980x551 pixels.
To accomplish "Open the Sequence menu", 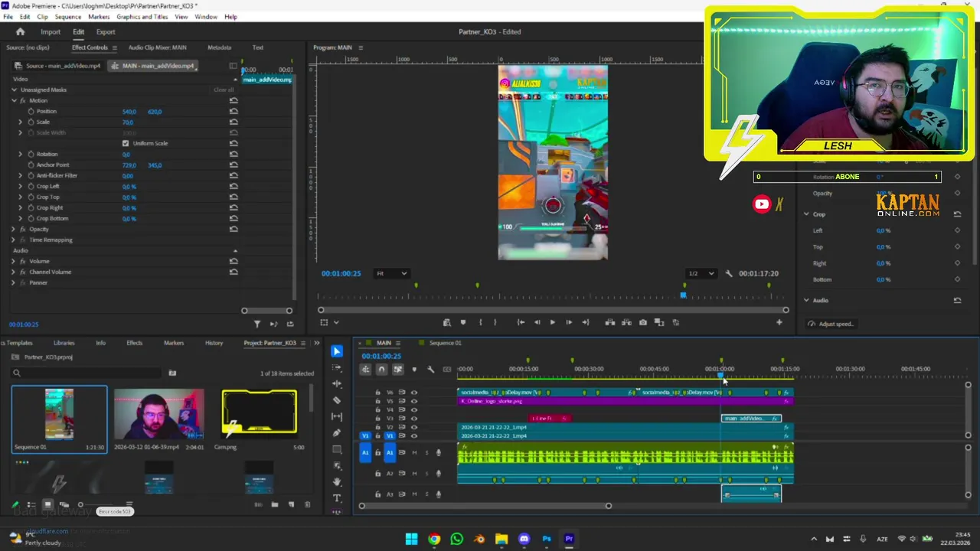I will pos(68,17).
